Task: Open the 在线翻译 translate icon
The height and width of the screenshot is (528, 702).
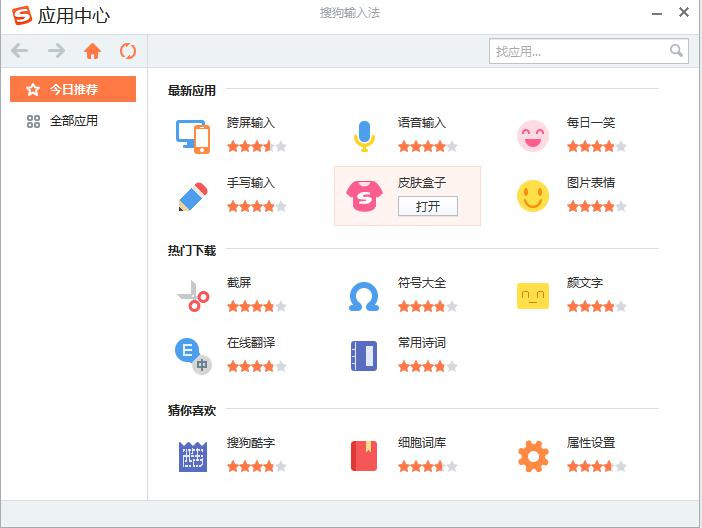Action: (x=193, y=356)
